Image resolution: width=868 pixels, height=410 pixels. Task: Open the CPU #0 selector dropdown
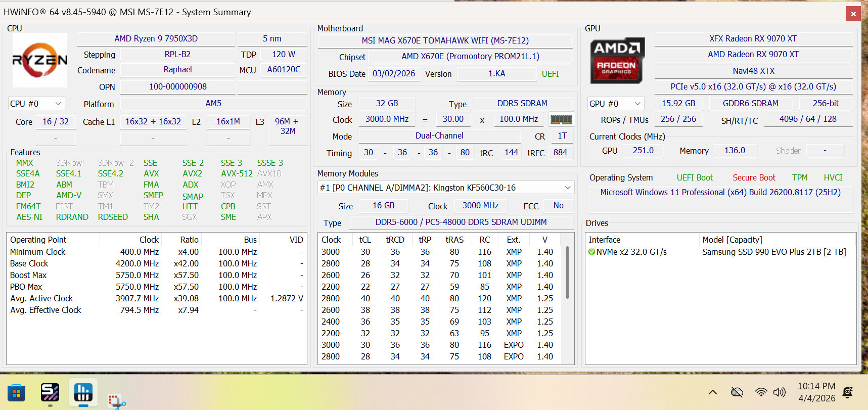click(x=36, y=104)
